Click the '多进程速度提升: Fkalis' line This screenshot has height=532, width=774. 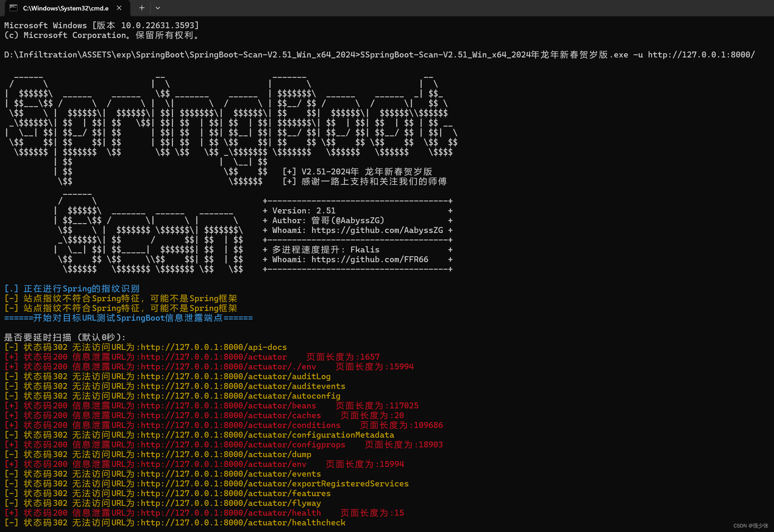[x=326, y=250]
